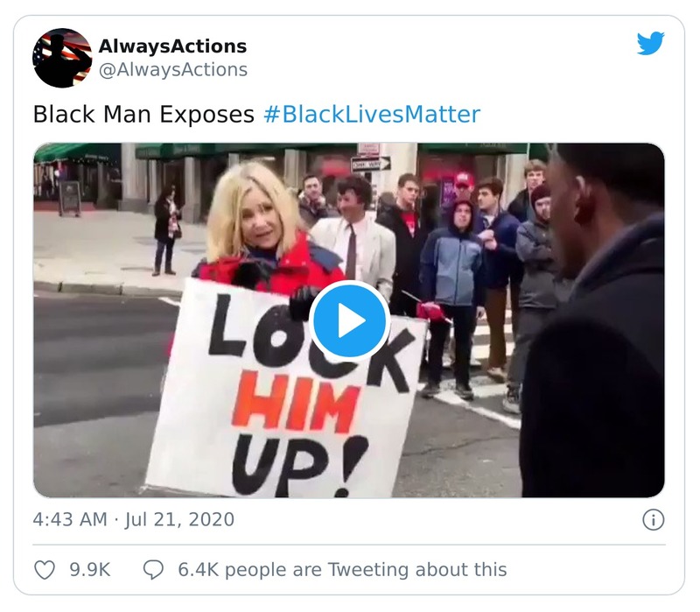Viewport: 700px width, 612px height.
Task: Click the man on video's right edge
Action: coord(594,321)
